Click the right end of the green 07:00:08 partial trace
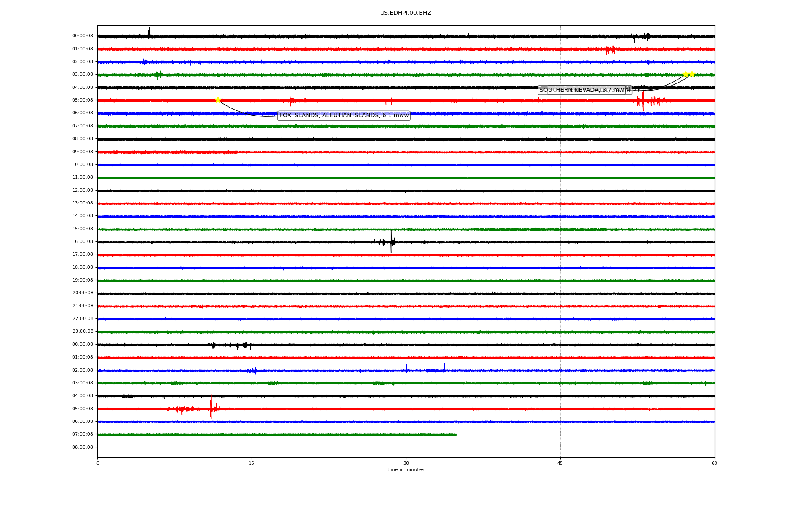812x508 pixels. pyautogui.click(x=455, y=434)
